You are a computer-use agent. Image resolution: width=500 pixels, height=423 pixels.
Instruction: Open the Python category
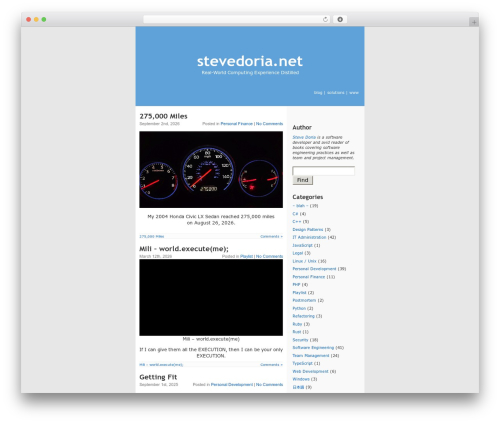[299, 309]
